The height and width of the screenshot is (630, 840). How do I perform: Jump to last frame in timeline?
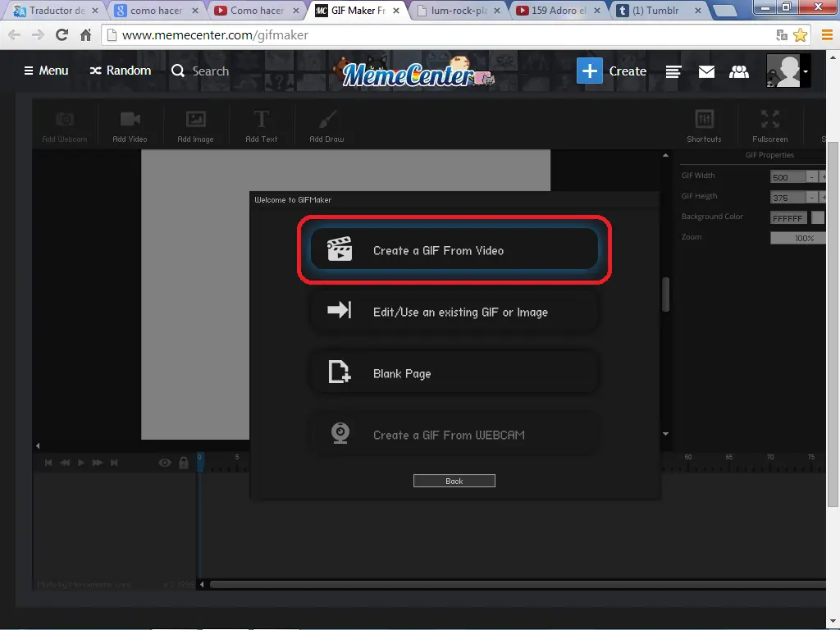coord(114,463)
